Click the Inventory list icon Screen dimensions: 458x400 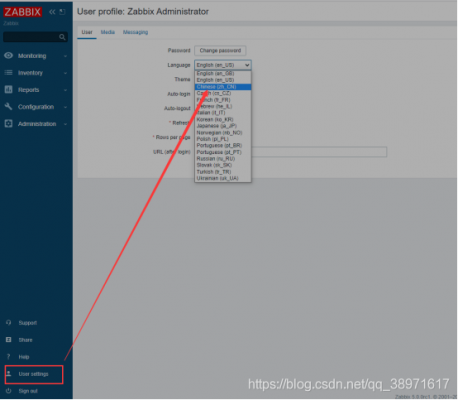click(9, 72)
